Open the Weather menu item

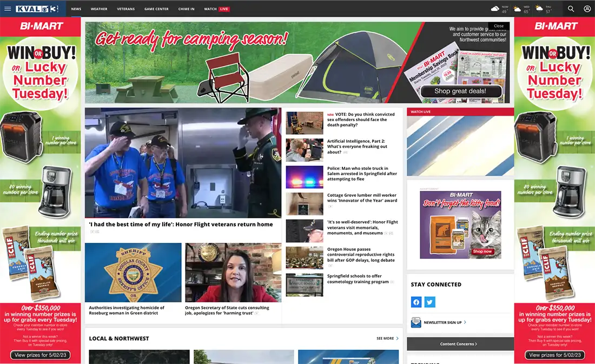pyautogui.click(x=99, y=9)
